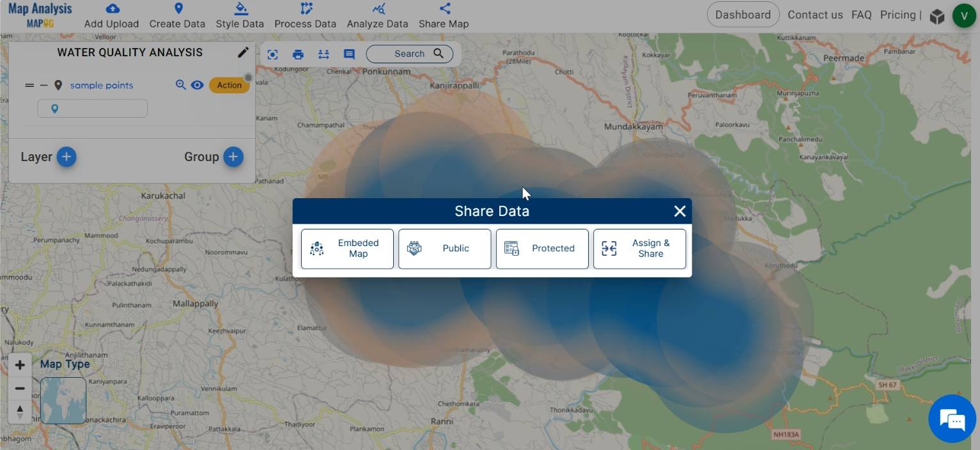The height and width of the screenshot is (450, 980).
Task: Open the FAQ link
Action: (861, 15)
